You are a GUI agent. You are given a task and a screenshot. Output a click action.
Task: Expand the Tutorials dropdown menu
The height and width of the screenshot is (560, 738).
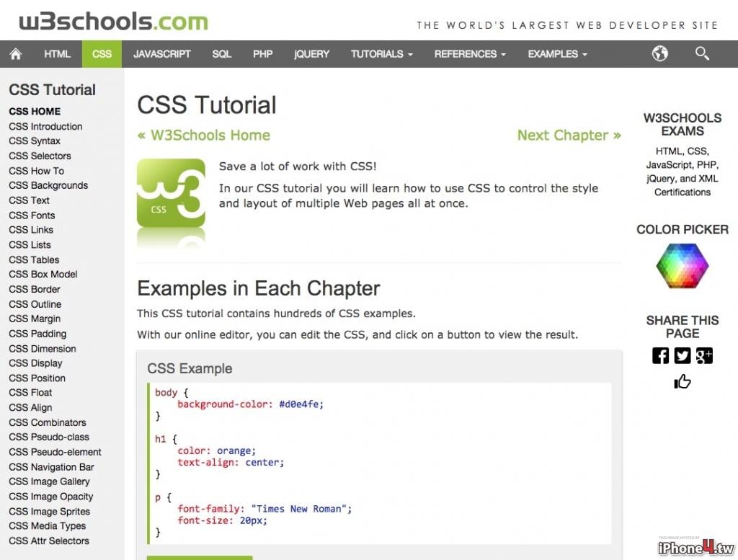point(382,54)
